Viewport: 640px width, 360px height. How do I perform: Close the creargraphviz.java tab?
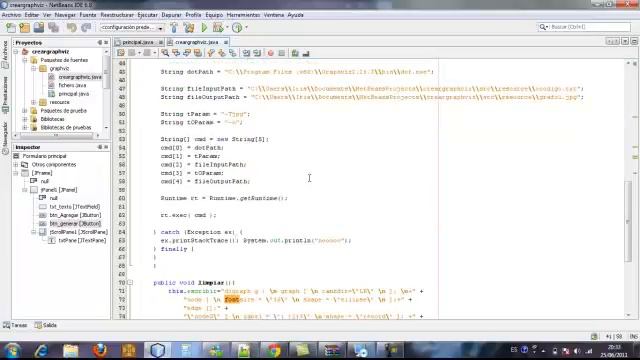tap(226, 42)
